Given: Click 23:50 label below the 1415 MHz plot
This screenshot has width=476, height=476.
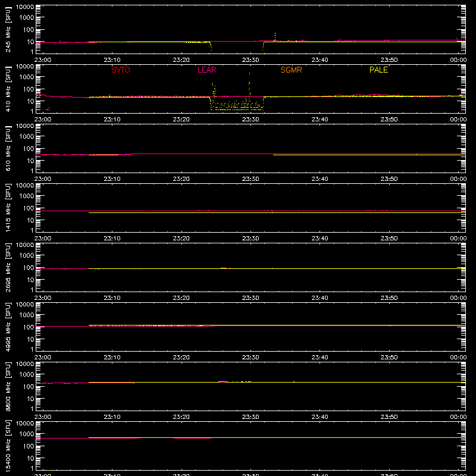Looking at the screenshot, I should [389, 239].
